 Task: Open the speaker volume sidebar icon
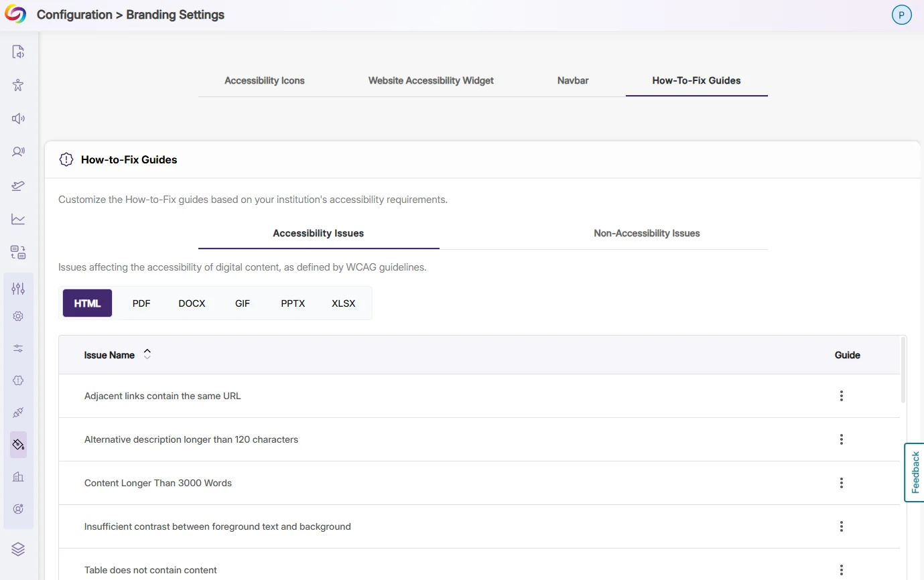(18, 119)
